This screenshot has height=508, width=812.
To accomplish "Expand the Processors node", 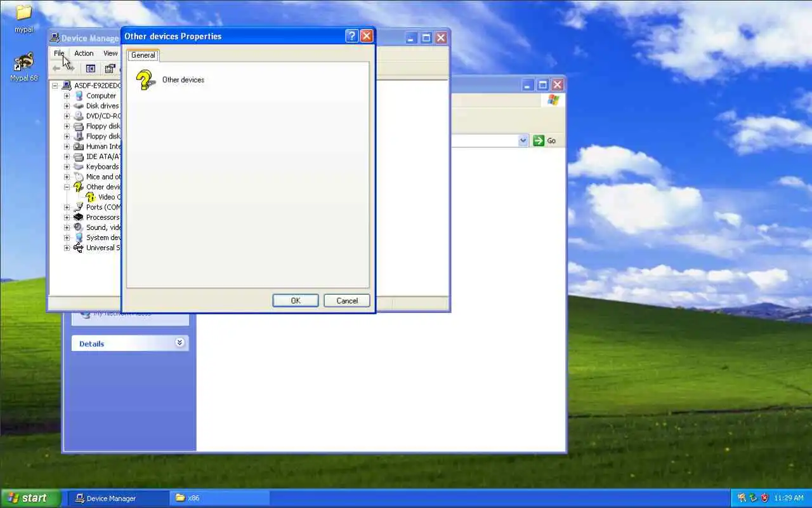I will (x=67, y=218).
